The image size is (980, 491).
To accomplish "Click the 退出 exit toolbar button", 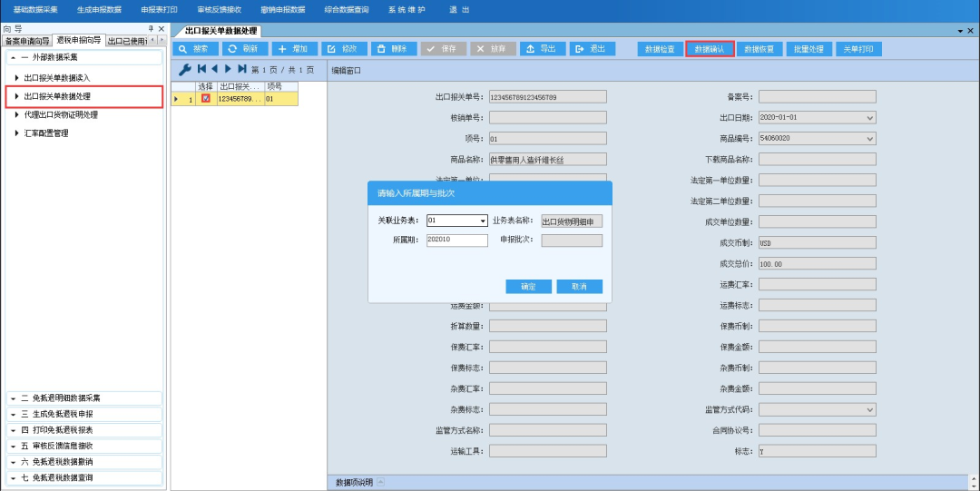I will point(593,49).
